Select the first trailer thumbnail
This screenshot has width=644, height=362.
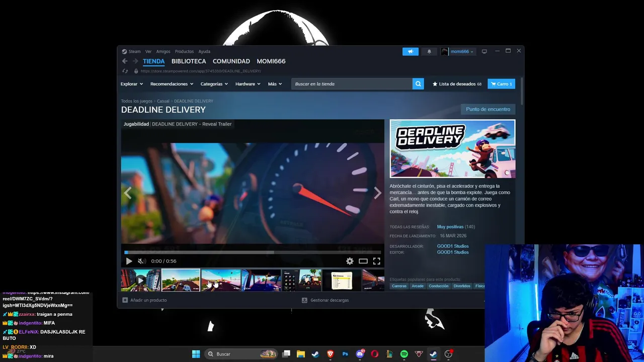140,281
